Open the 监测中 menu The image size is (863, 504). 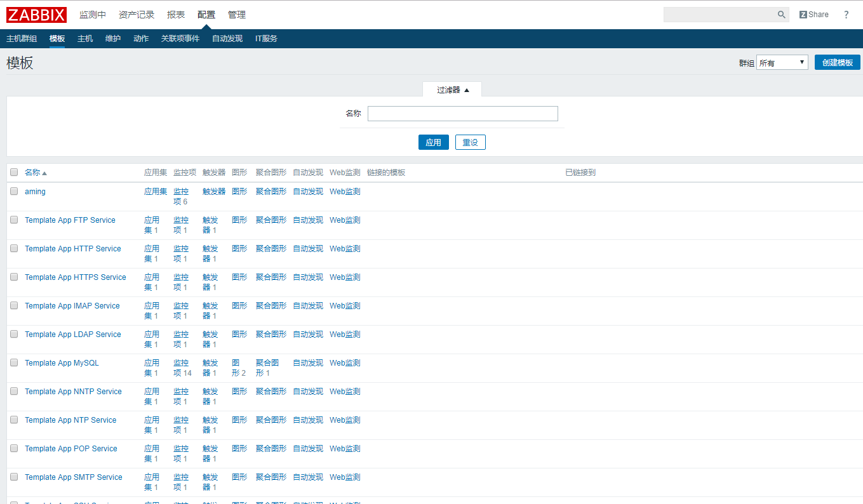pyautogui.click(x=93, y=15)
